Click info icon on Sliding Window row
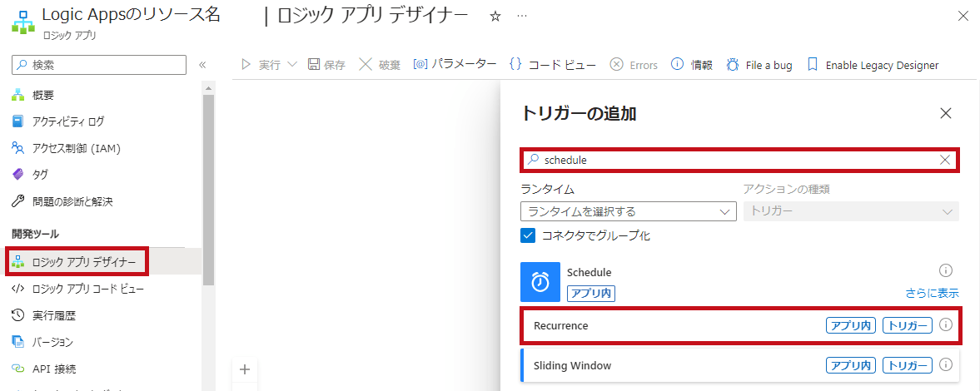 coord(945,365)
